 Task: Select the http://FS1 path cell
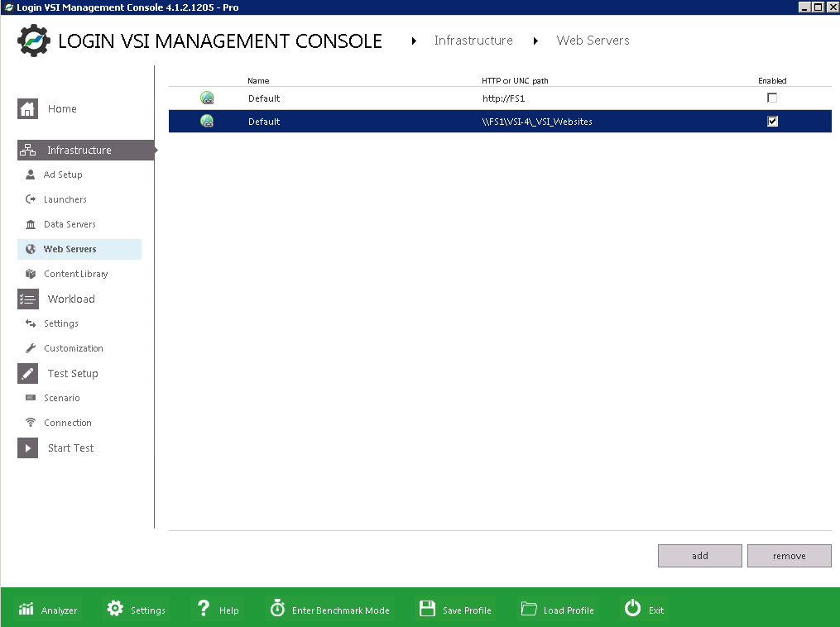pos(503,98)
